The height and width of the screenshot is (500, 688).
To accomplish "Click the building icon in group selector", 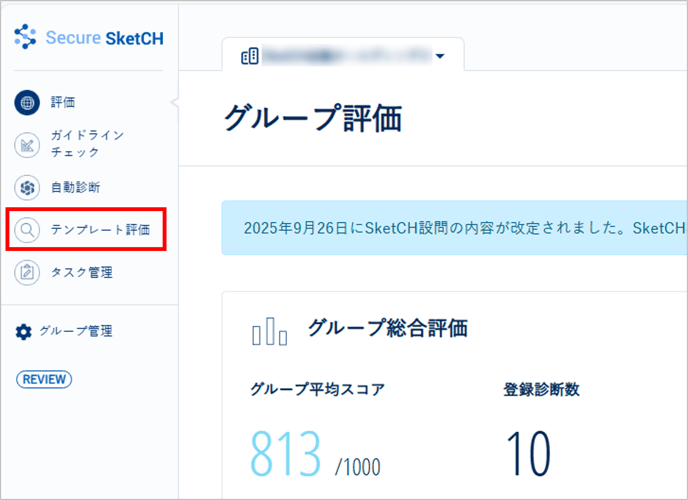I will pyautogui.click(x=249, y=57).
